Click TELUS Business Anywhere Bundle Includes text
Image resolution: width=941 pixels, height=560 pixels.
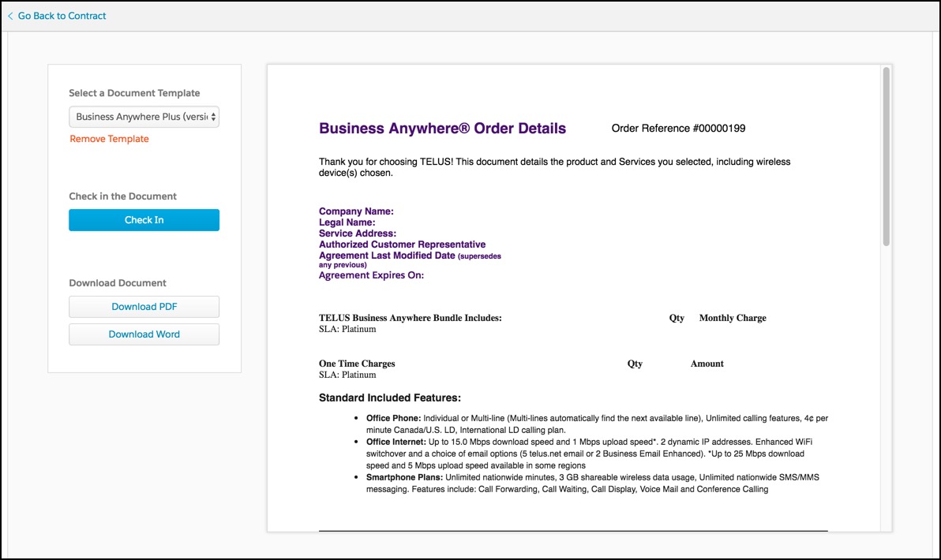pos(410,318)
